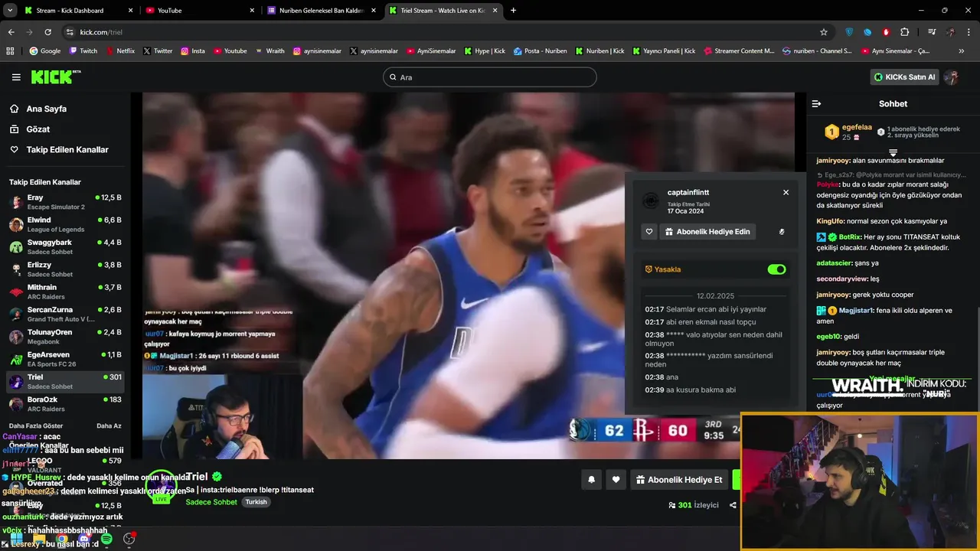Click the Sadece Sohbet category link
This screenshot has width=980, height=551.
211,502
